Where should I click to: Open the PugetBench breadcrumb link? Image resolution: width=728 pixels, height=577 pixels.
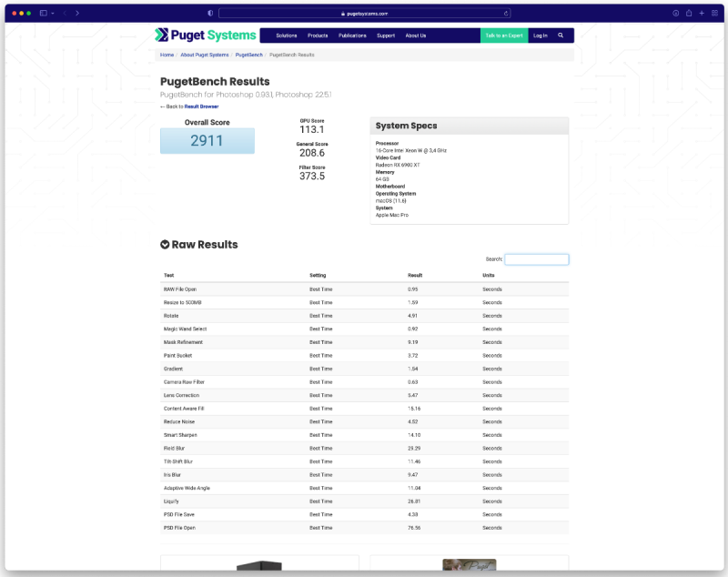(x=248, y=55)
